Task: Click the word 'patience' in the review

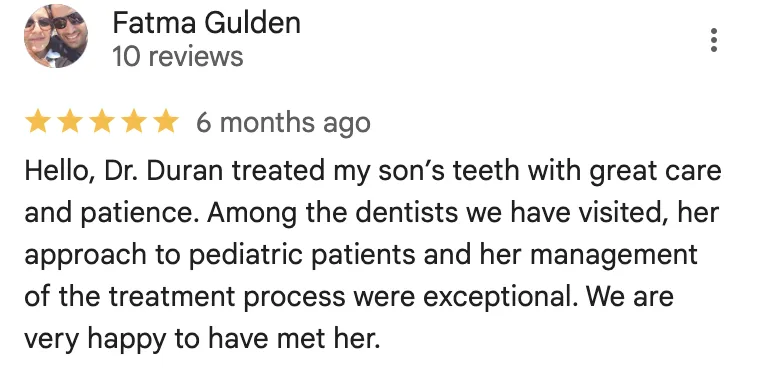Action: pos(141,213)
